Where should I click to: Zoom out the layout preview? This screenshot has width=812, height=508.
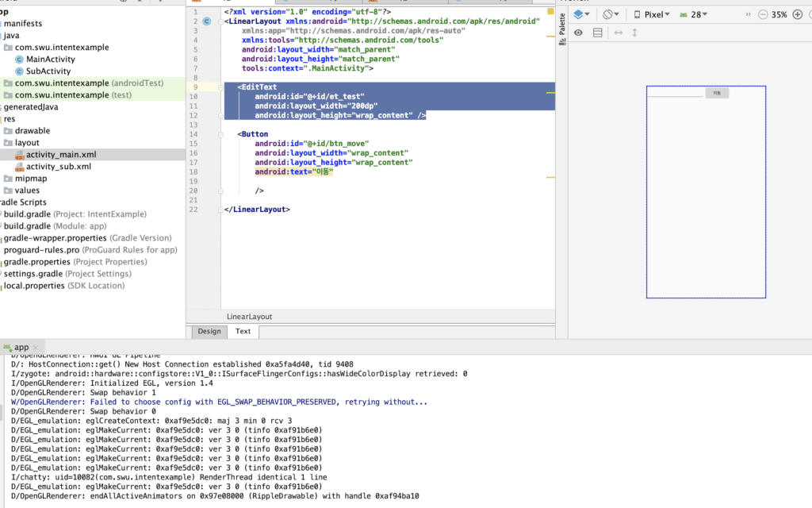762,14
